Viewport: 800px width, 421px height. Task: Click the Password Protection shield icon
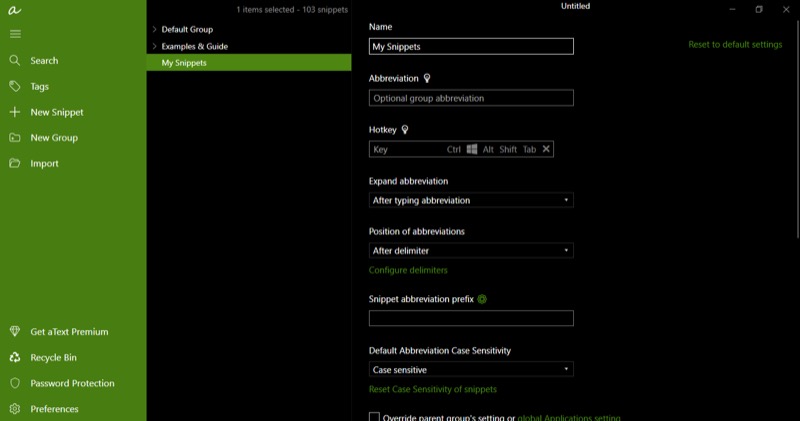point(15,383)
